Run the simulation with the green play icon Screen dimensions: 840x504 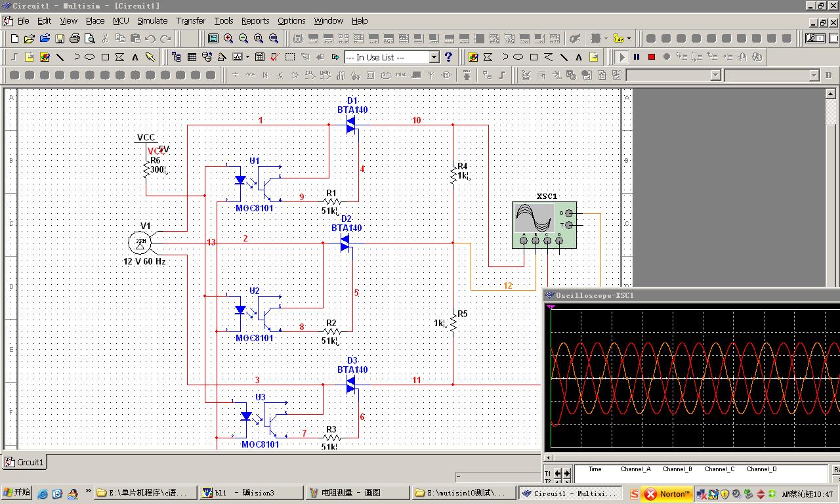click(621, 56)
